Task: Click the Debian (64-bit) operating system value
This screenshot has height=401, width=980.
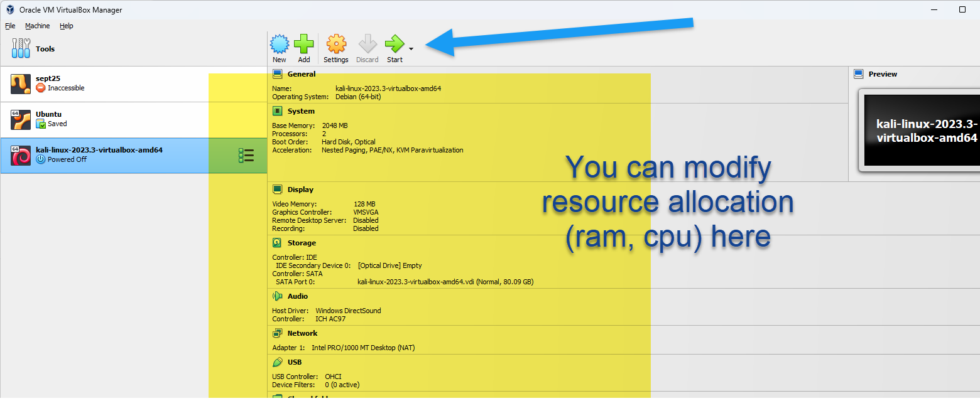Action: pyautogui.click(x=358, y=97)
